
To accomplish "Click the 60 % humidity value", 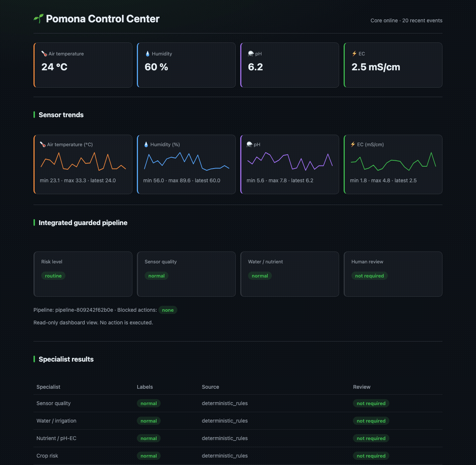I will (x=156, y=67).
